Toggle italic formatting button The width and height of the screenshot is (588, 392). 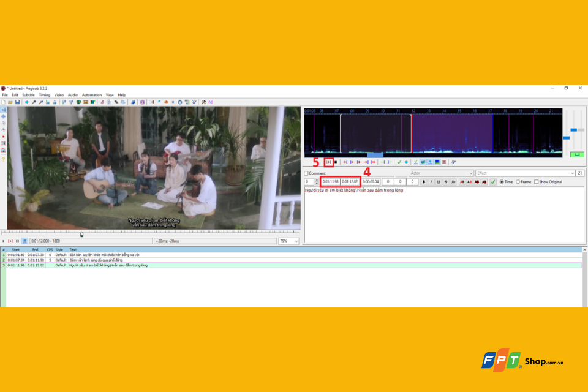(431, 182)
